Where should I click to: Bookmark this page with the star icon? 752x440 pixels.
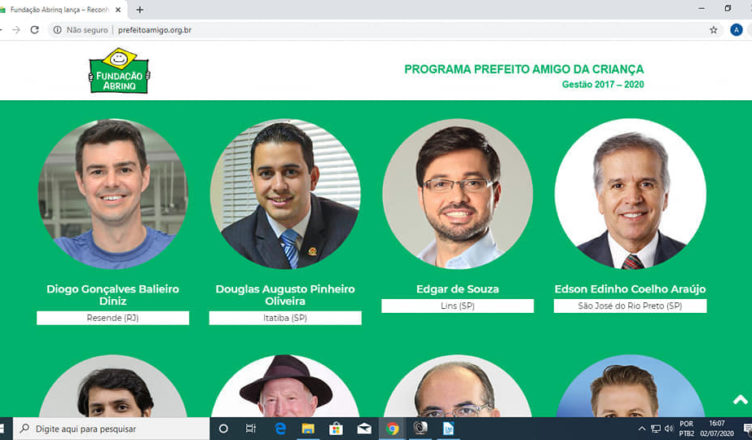[x=713, y=30]
